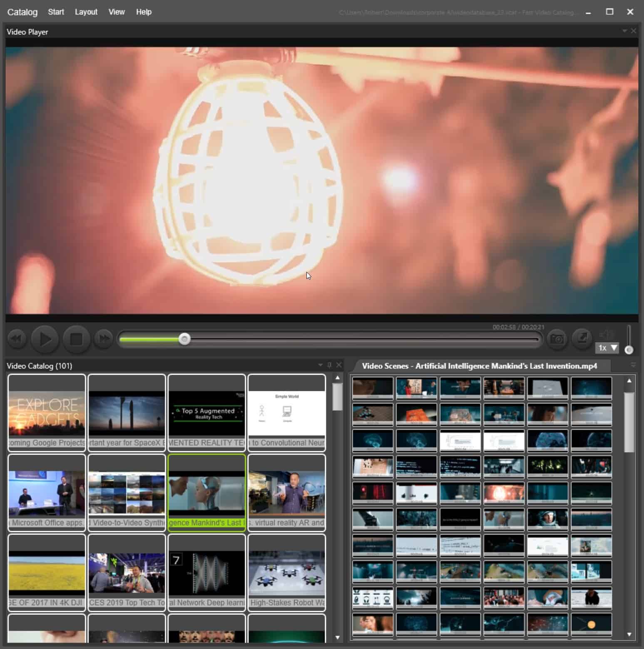This screenshot has width=644, height=649.
Task: Select the SpaceX video thumbnail
Action: point(127,413)
